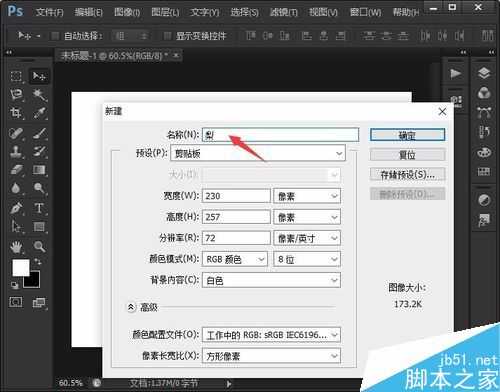Viewport: 500px width, 392px height.
Task: Select the Healing Brush tool
Action: click(16, 133)
